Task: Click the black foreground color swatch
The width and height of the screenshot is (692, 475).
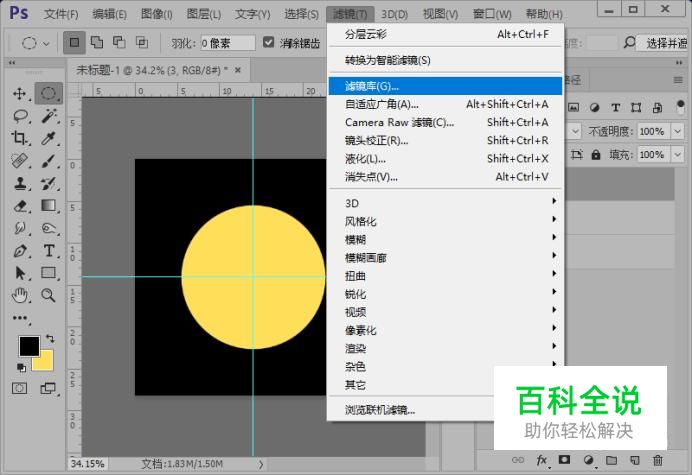Action: point(28,345)
